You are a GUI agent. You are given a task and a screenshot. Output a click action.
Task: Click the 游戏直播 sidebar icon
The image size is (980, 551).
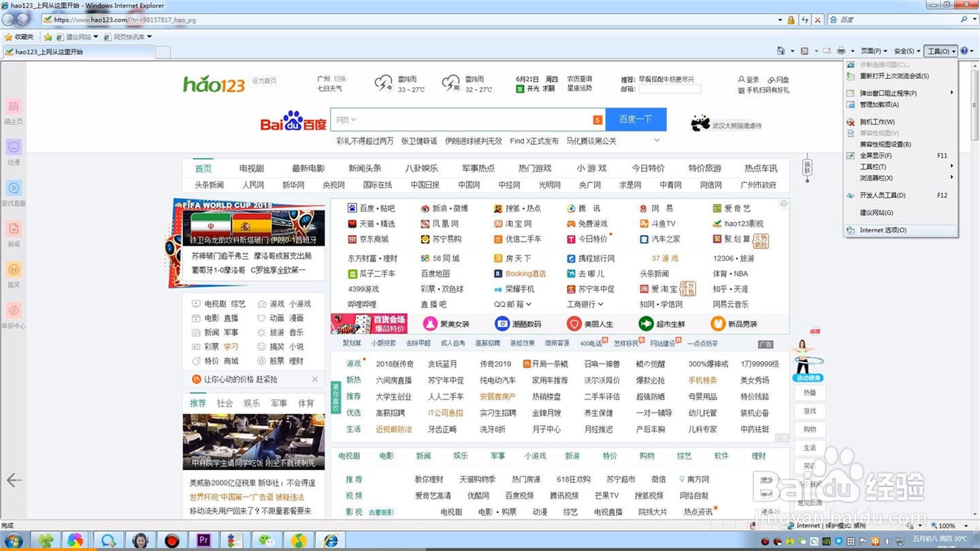[x=14, y=188]
